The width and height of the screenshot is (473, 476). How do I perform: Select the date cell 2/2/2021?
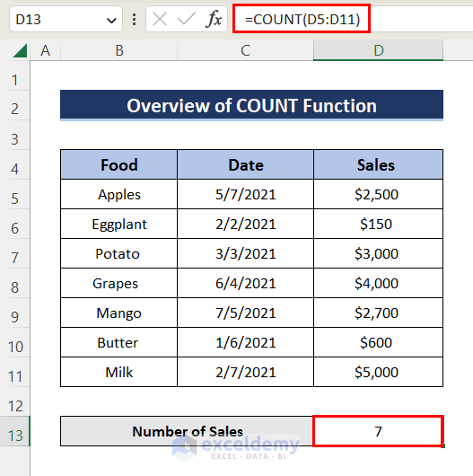245,224
